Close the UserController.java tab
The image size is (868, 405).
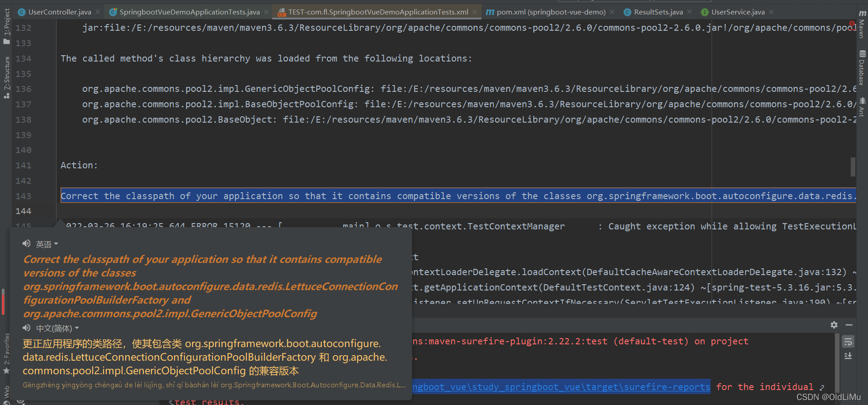tap(98, 12)
